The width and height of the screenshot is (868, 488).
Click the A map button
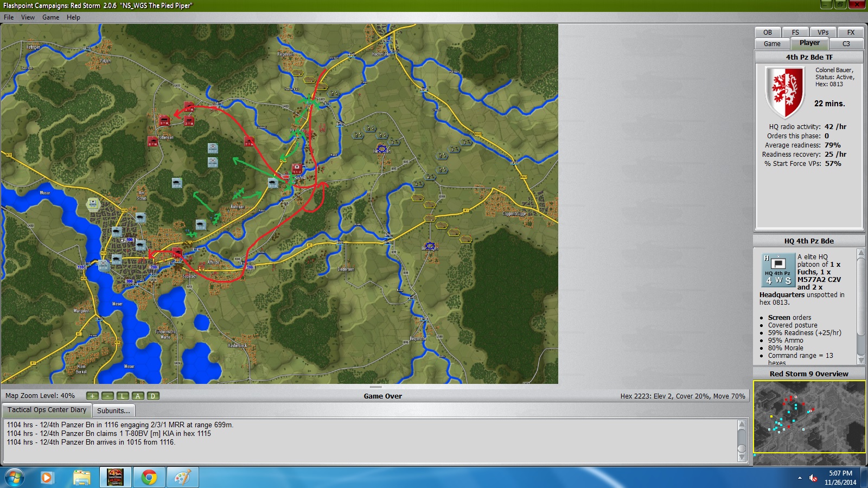(x=138, y=396)
